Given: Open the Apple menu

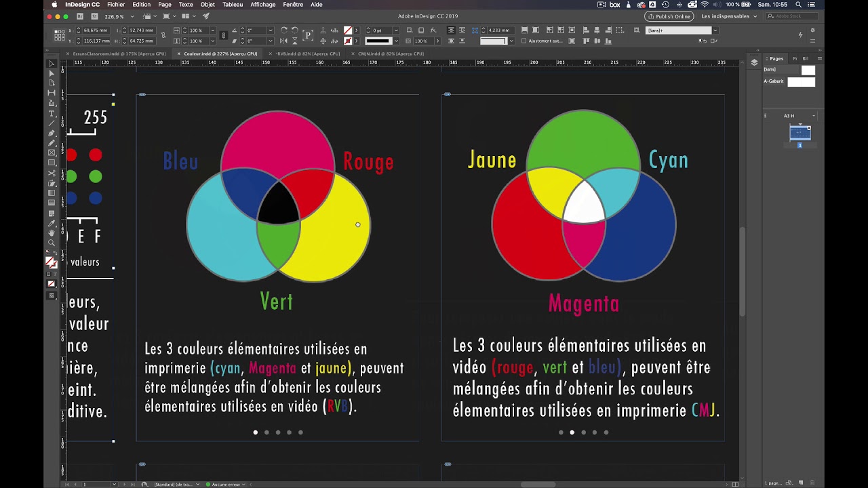Looking at the screenshot, I should 54,4.
